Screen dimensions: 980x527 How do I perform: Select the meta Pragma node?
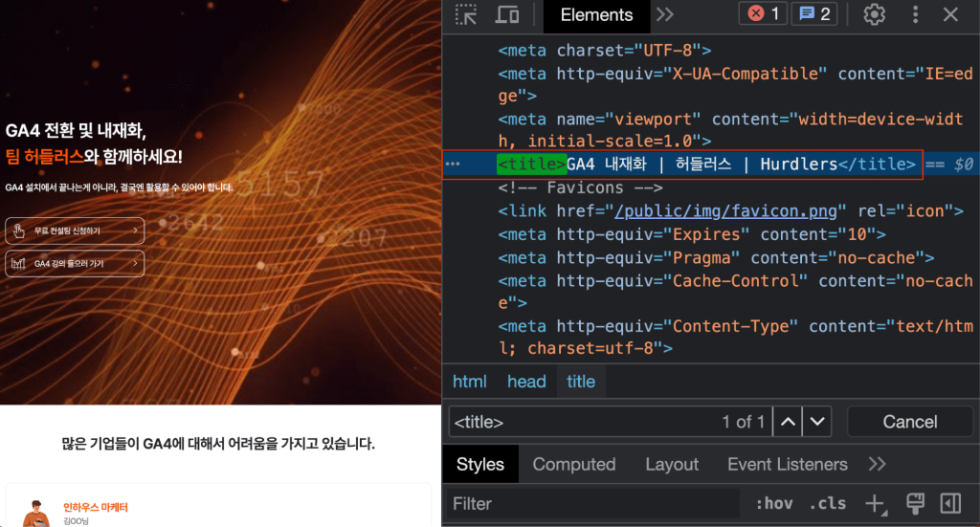pyautogui.click(x=716, y=258)
